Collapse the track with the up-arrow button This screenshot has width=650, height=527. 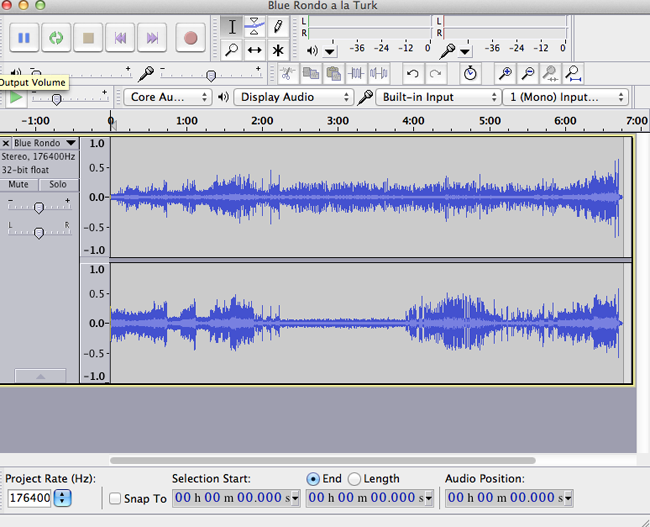click(40, 376)
